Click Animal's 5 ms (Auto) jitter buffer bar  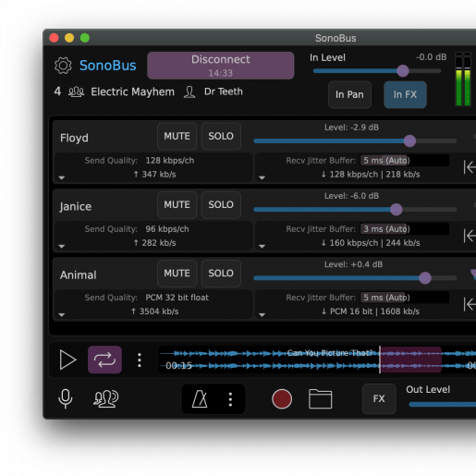coord(405,298)
